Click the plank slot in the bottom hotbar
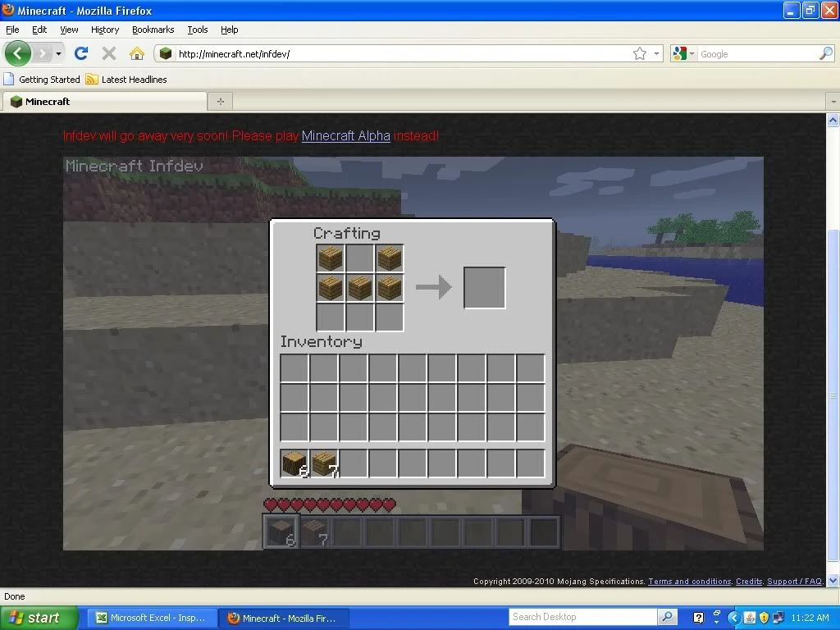This screenshot has width=840, height=630. point(314,532)
